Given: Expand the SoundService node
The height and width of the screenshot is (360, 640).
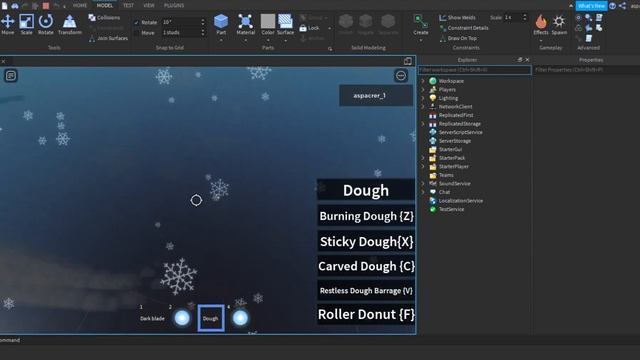Looking at the screenshot, I should coord(423,184).
